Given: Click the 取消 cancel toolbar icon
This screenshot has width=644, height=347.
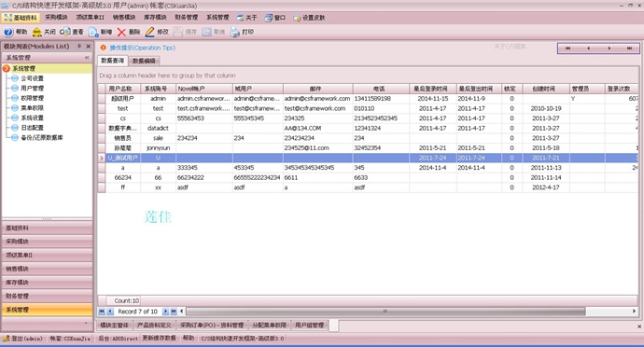Looking at the screenshot, I should pos(206,32).
